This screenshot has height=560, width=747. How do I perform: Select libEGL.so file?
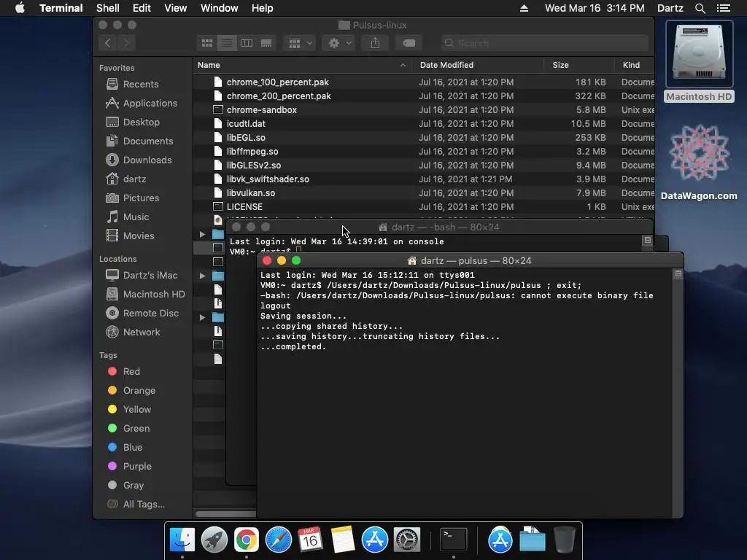[x=424, y=137]
